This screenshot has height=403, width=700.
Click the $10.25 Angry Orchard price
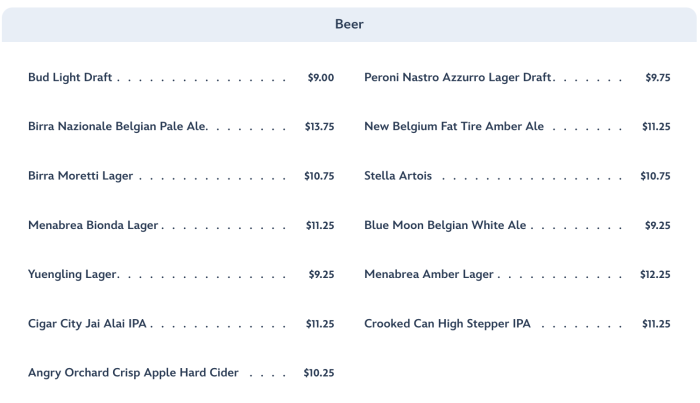(x=319, y=373)
